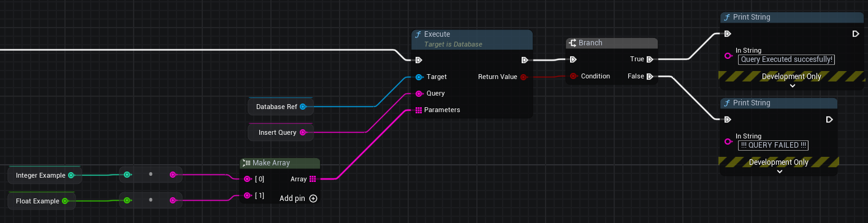This screenshot has width=868, height=223.
Task: Select the Float Example variable node
Action: click(41, 200)
